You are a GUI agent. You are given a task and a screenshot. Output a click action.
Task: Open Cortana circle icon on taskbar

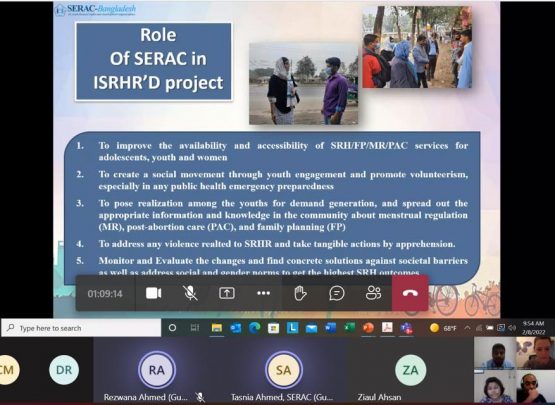click(x=172, y=328)
